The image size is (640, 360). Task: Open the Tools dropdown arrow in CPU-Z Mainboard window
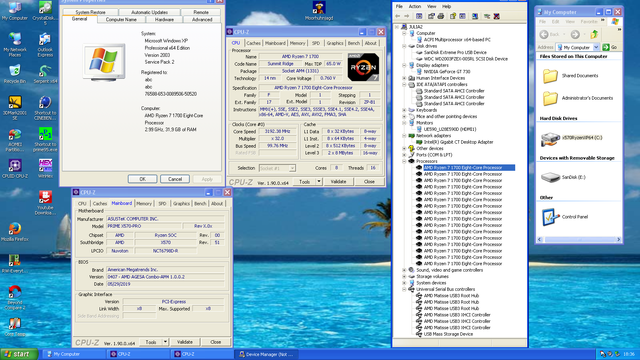[165, 342]
